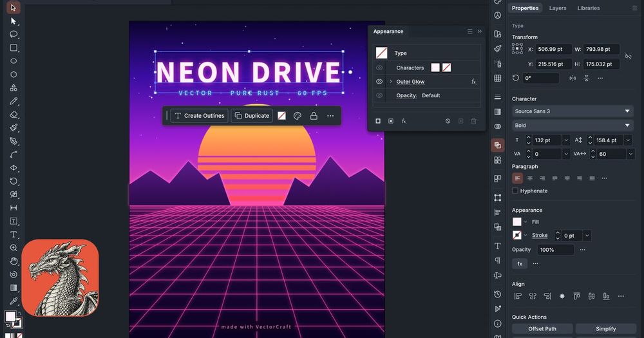The width and height of the screenshot is (644, 338).
Task: Select the Pencil tool
Action: click(14, 101)
